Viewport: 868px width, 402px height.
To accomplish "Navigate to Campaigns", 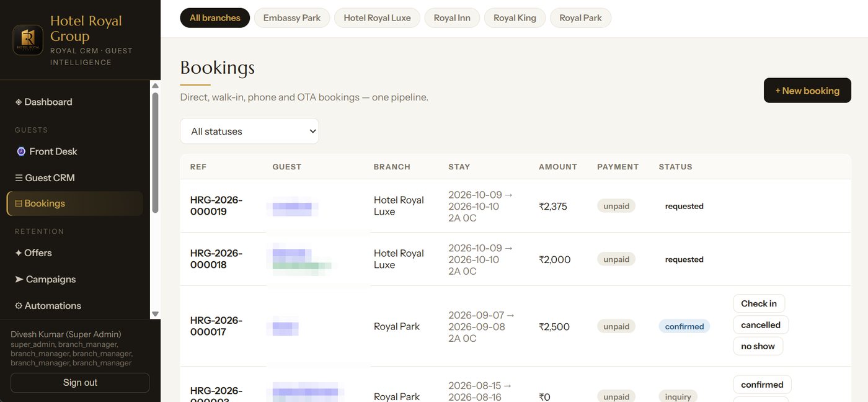I will [75, 279].
